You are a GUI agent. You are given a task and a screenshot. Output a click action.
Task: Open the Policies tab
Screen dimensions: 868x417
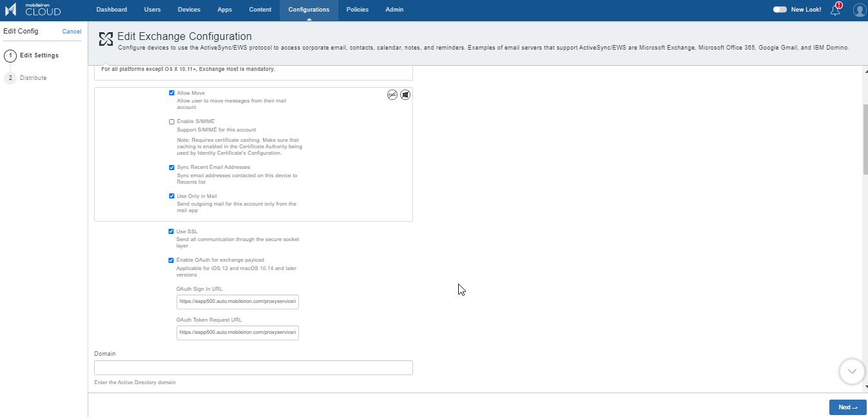(358, 10)
